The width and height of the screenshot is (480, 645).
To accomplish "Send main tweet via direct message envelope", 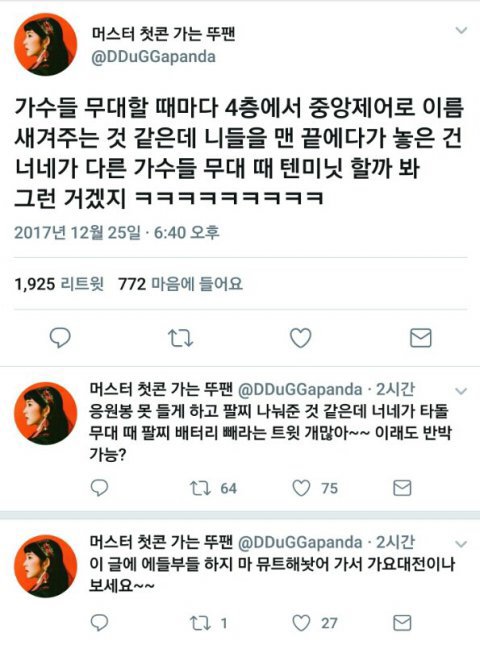I will pos(421,338).
